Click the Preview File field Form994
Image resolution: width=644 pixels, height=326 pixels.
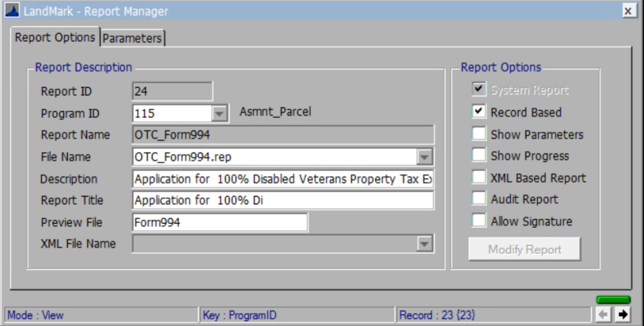220,222
